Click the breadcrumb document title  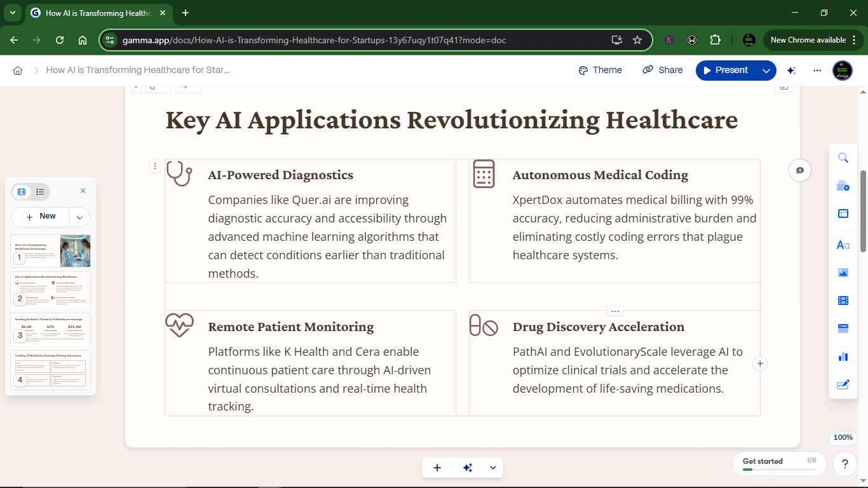coord(138,71)
